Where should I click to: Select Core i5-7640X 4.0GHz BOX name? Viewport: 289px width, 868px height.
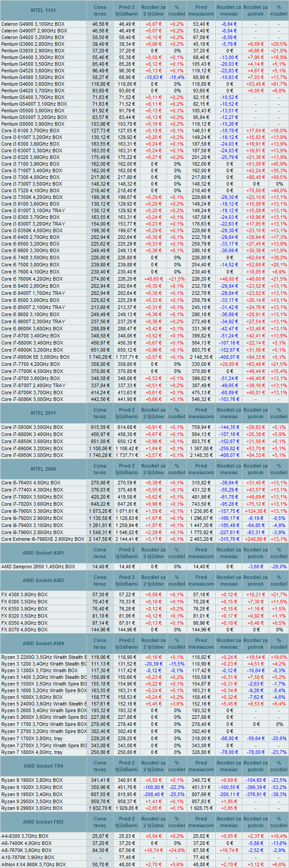pyautogui.click(x=31, y=483)
